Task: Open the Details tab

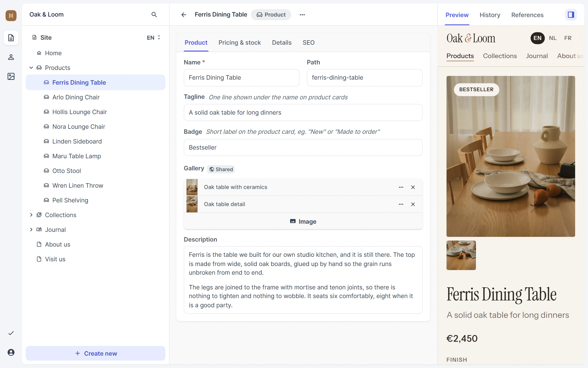Action: (282, 43)
